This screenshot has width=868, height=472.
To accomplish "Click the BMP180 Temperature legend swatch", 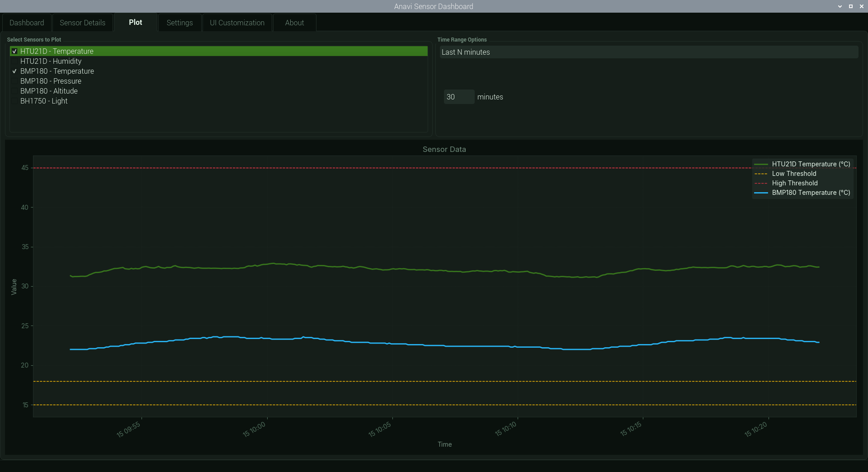I will click(761, 193).
